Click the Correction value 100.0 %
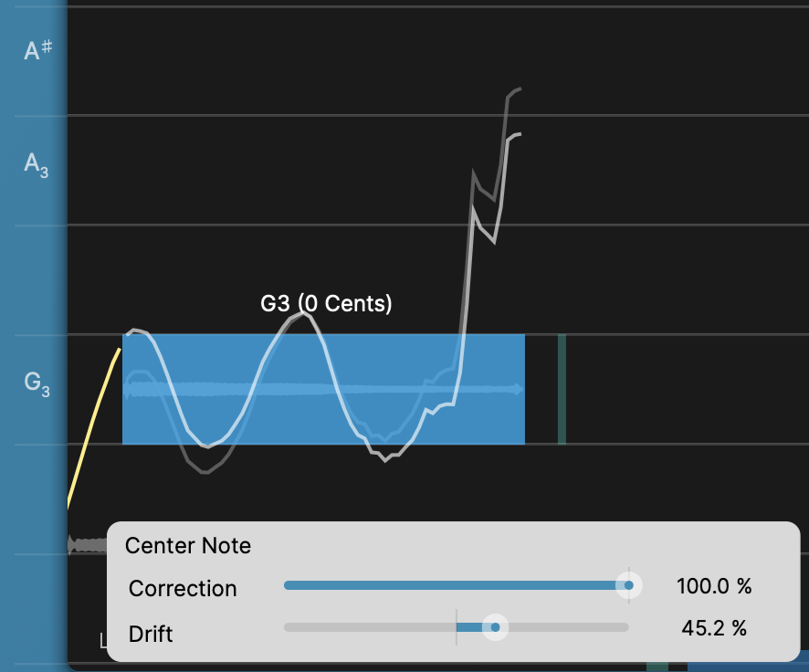 click(x=714, y=586)
